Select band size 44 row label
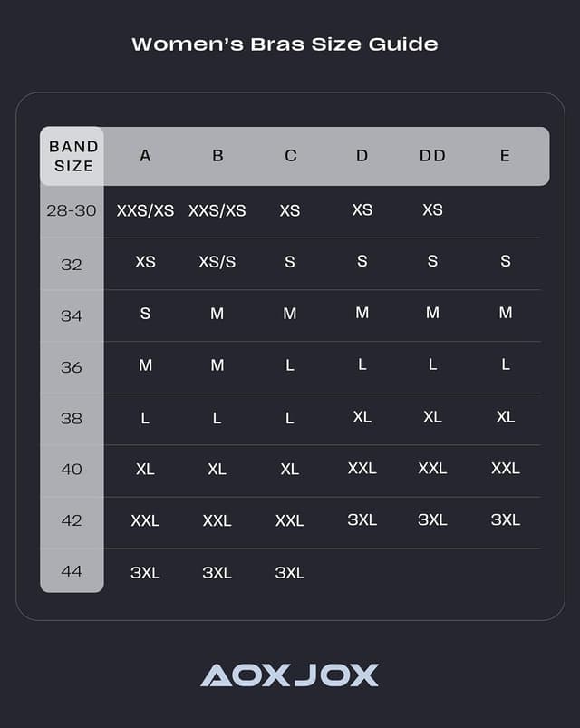The width and height of the screenshot is (580, 728). [72, 571]
